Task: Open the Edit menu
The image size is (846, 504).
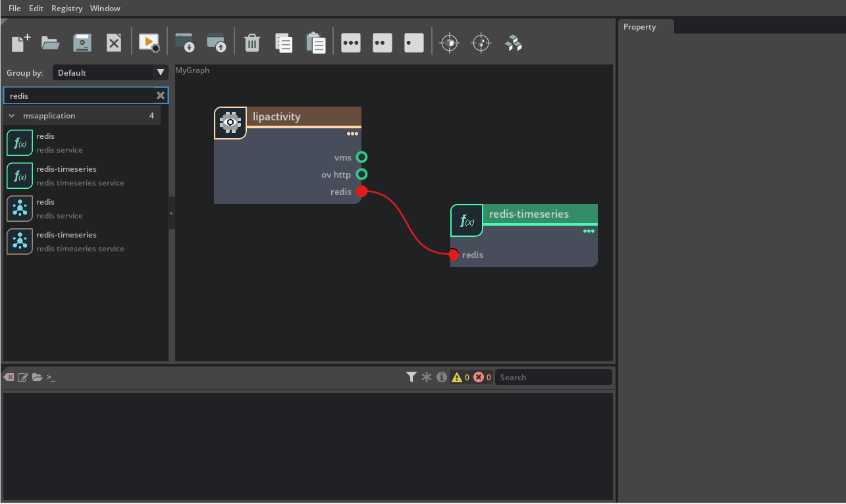Action: pos(36,9)
